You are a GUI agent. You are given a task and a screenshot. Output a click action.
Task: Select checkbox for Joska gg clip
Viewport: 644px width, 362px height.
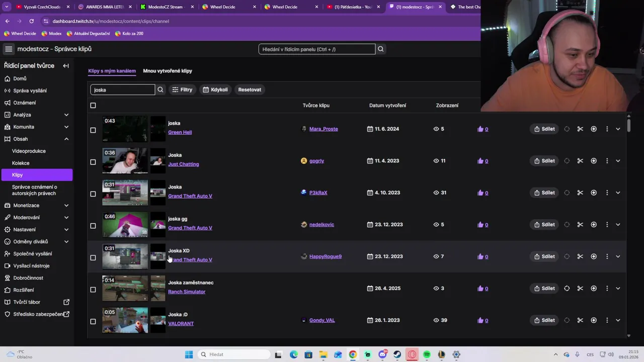pyautogui.click(x=93, y=226)
